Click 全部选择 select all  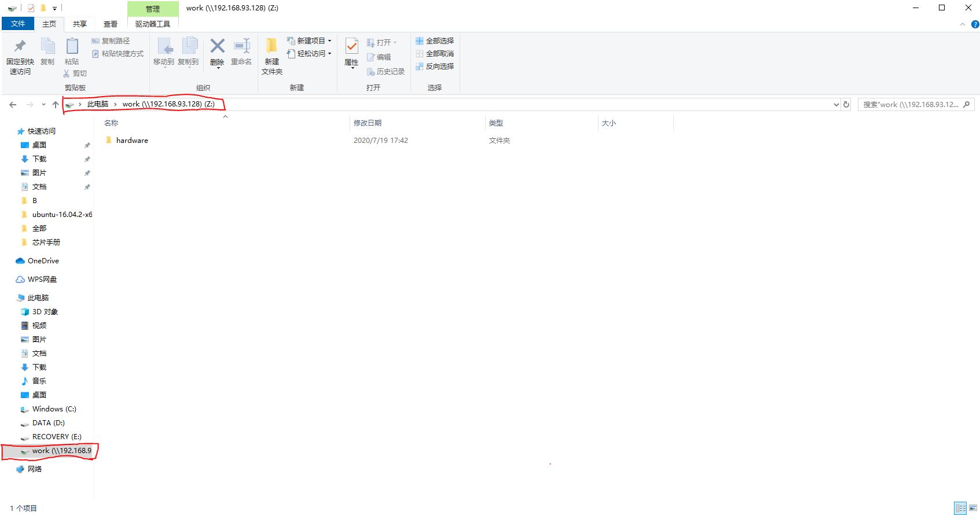[x=435, y=41]
